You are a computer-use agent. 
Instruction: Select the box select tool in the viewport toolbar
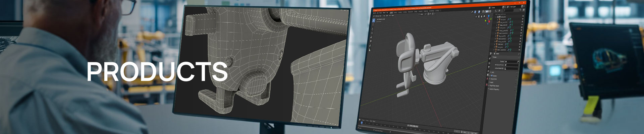[374, 20]
